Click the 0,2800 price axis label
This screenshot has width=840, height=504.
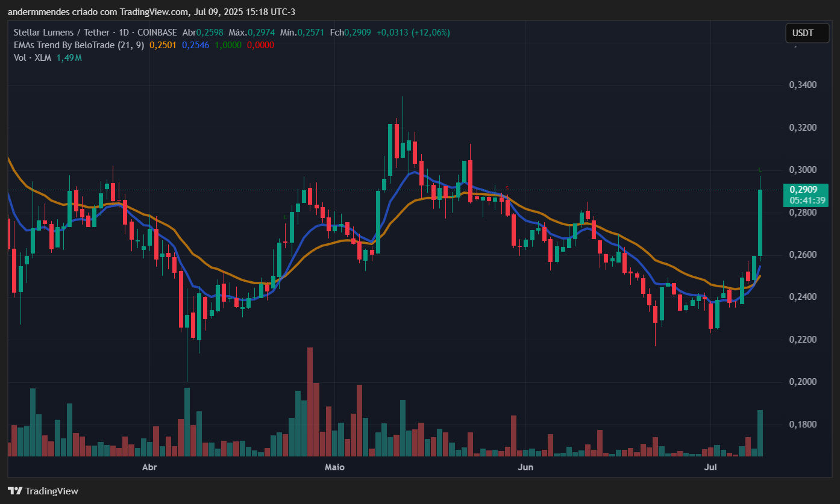(802, 213)
